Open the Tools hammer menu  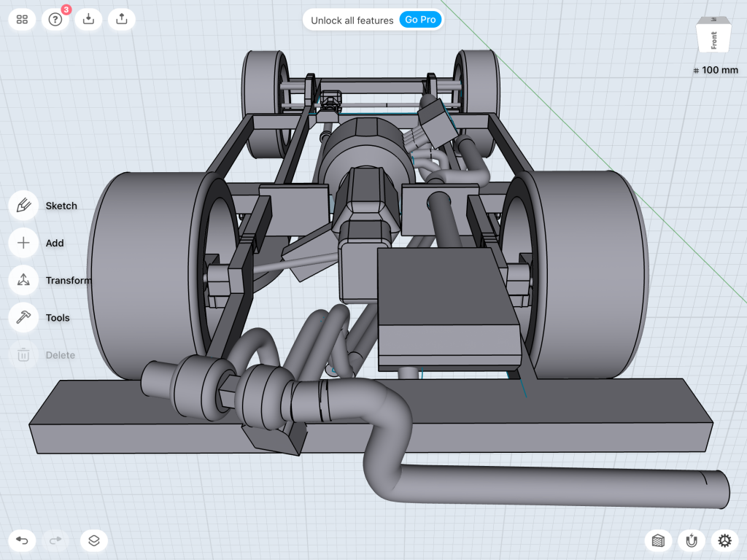[x=23, y=317]
